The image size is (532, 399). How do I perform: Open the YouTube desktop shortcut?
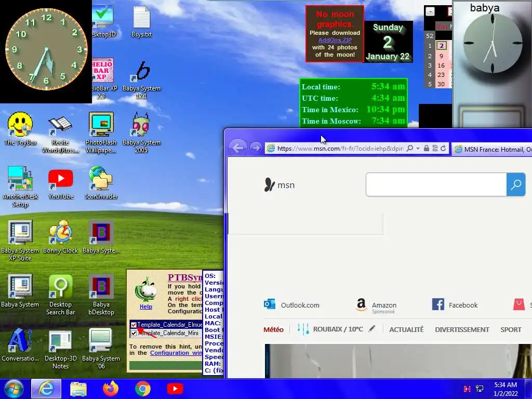(x=61, y=184)
